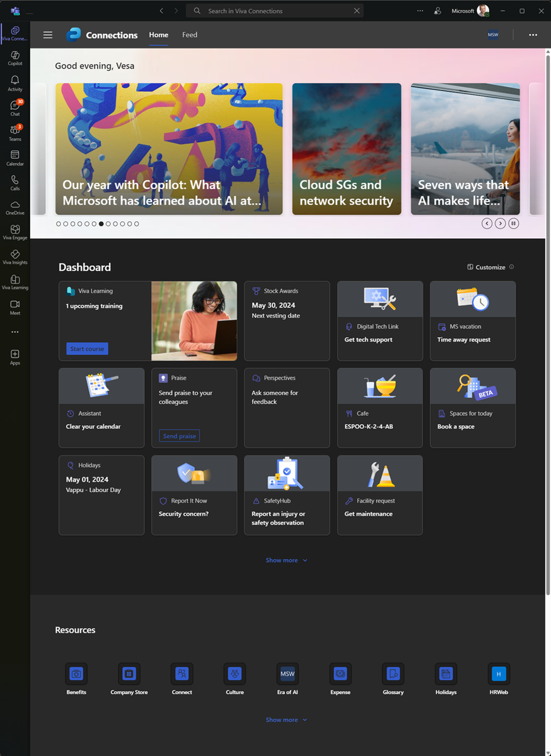This screenshot has height=756, width=551.
Task: Open Viva Learning in the sidebar
Action: pos(15,282)
